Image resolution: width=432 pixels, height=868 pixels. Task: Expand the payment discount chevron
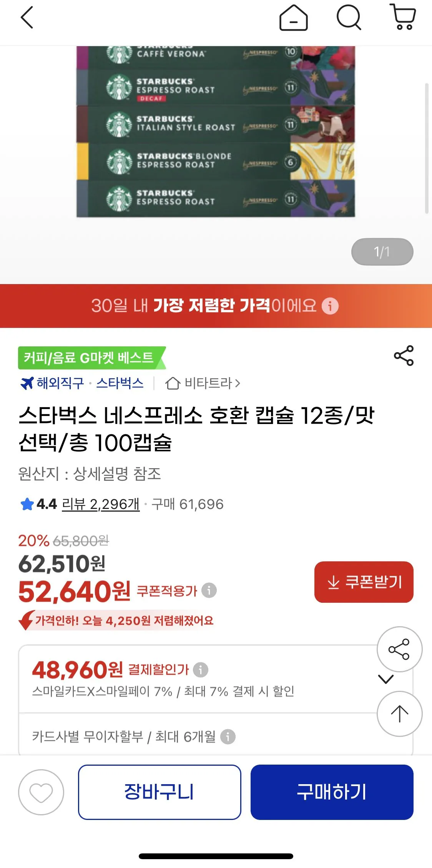tap(386, 679)
